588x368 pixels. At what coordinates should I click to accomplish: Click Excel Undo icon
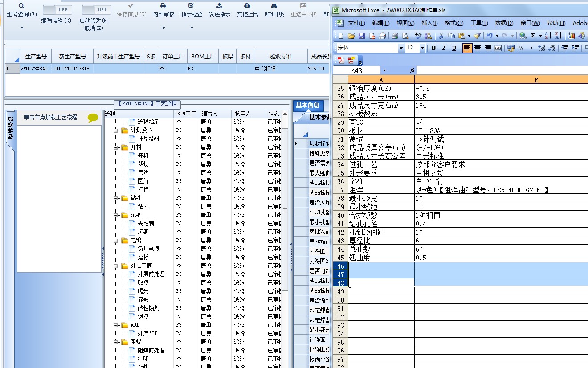[x=490, y=36]
